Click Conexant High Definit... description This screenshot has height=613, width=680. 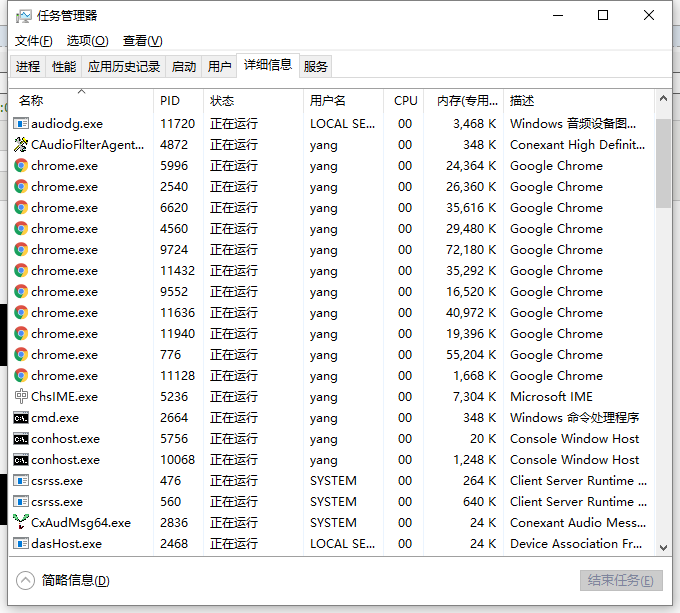tap(577, 144)
